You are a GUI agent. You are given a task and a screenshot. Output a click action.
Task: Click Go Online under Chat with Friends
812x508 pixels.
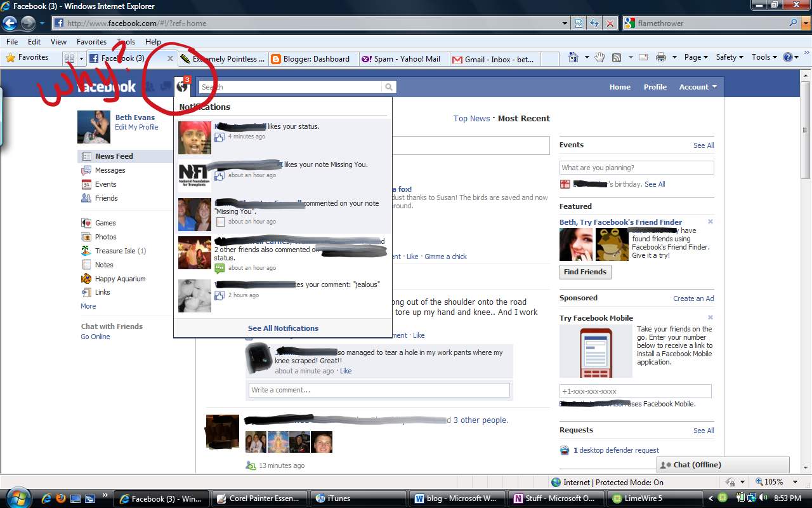coord(95,337)
